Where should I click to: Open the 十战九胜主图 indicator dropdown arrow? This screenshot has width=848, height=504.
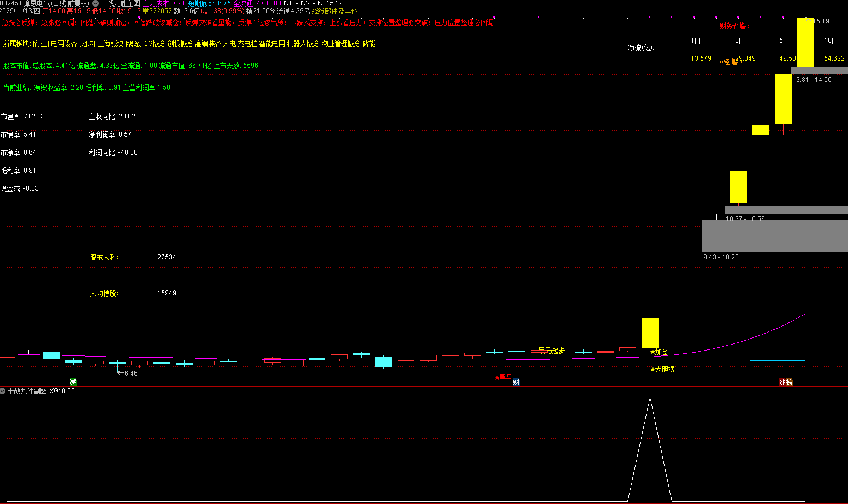[96, 3]
